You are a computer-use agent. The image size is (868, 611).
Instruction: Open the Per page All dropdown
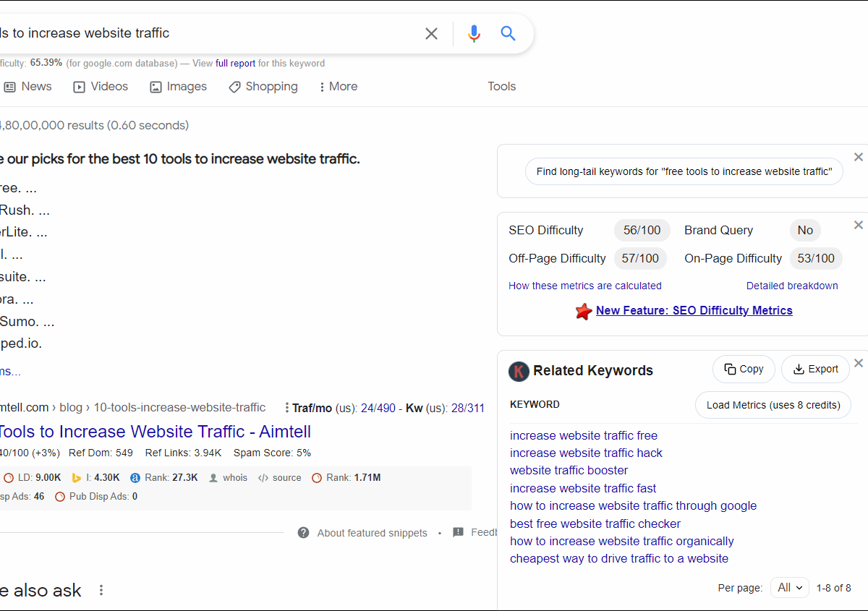789,588
